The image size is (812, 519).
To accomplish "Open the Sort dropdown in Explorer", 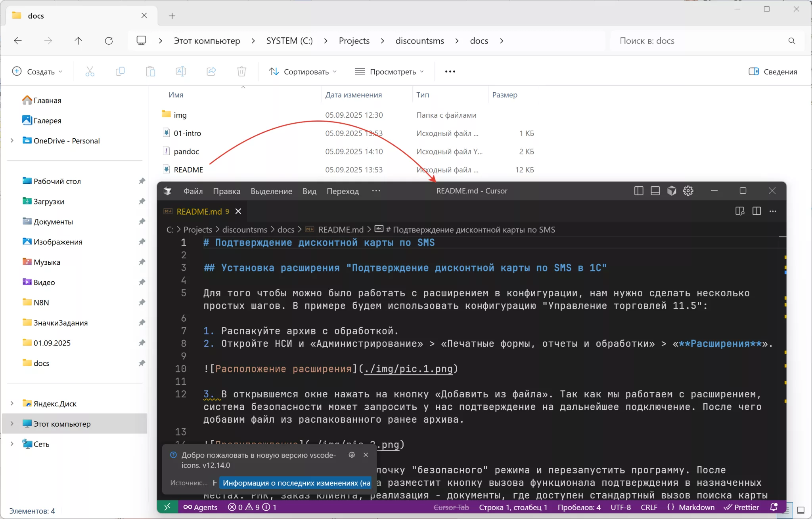I will (303, 72).
